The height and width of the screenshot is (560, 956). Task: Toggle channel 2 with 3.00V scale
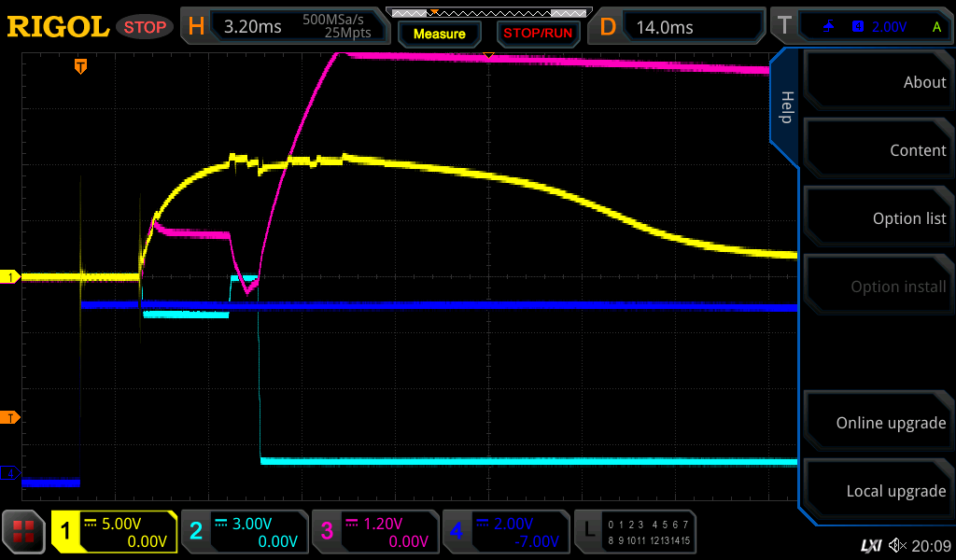pos(244,532)
